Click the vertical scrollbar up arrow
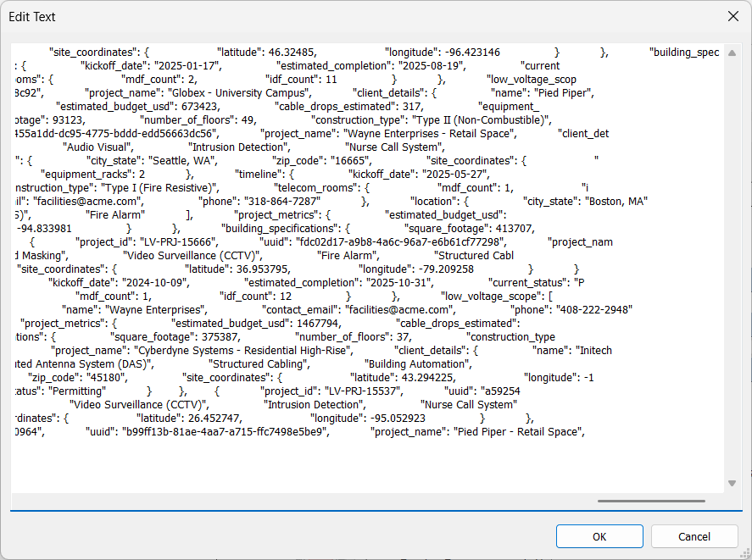This screenshot has width=752, height=560. tap(732, 53)
